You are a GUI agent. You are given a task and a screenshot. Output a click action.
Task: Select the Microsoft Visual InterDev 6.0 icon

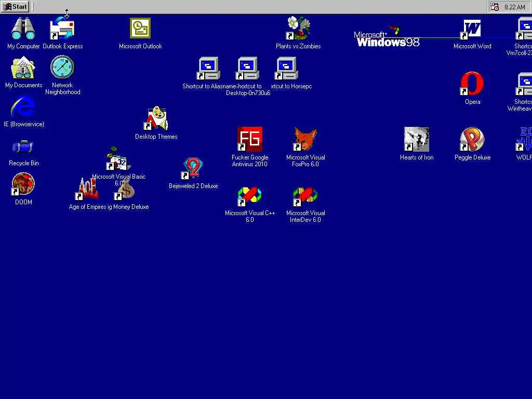(x=305, y=197)
